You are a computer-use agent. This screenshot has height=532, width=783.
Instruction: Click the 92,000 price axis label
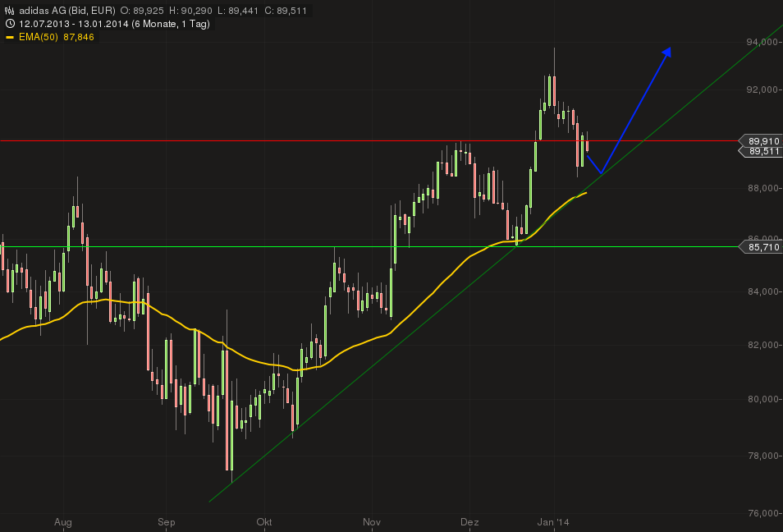[762, 89]
